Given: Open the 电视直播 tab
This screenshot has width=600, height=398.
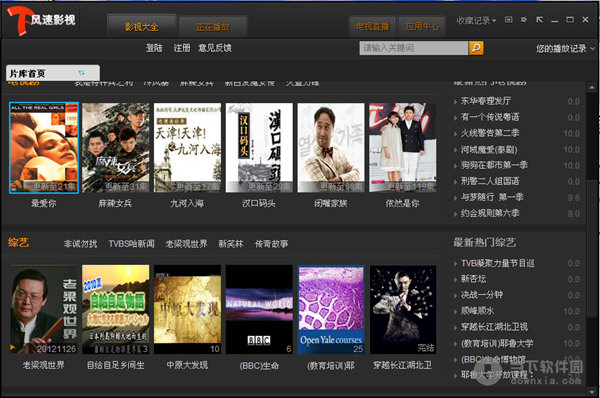Looking at the screenshot, I should (372, 26).
